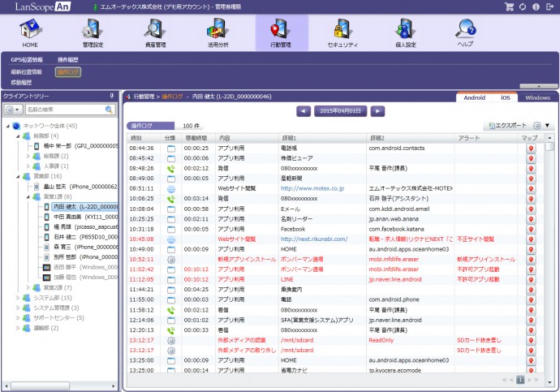The image size is (560, 392).
Task: Click web globe icon in 08:51:11 row
Action: click(171, 188)
